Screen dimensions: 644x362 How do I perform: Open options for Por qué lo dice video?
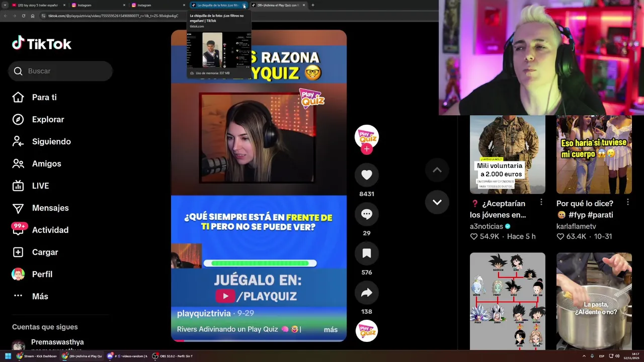627,202
